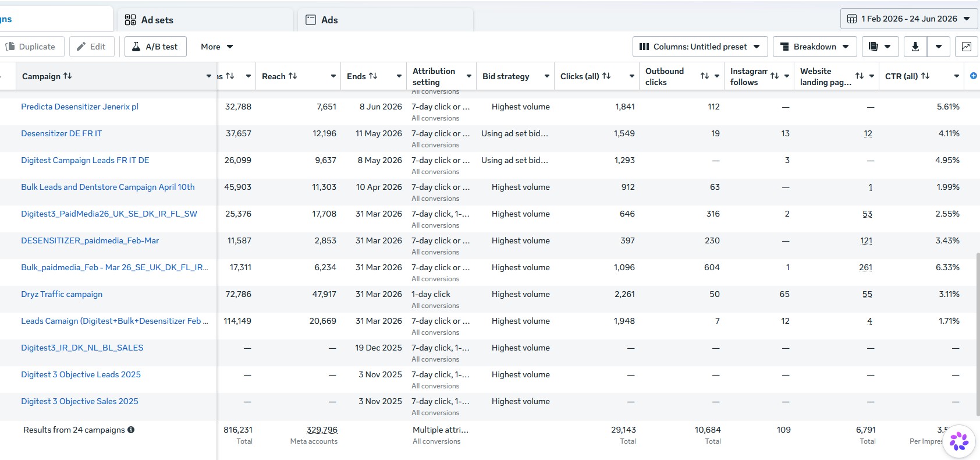Click landing page views value 121

866,240
